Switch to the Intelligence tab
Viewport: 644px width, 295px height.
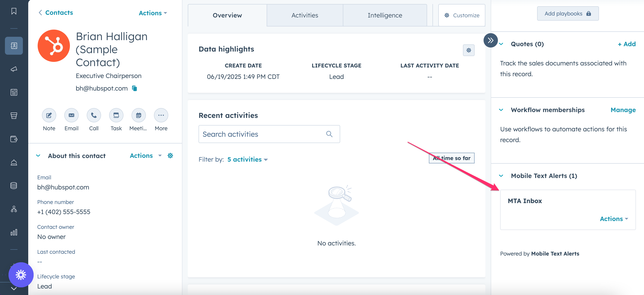(x=385, y=15)
